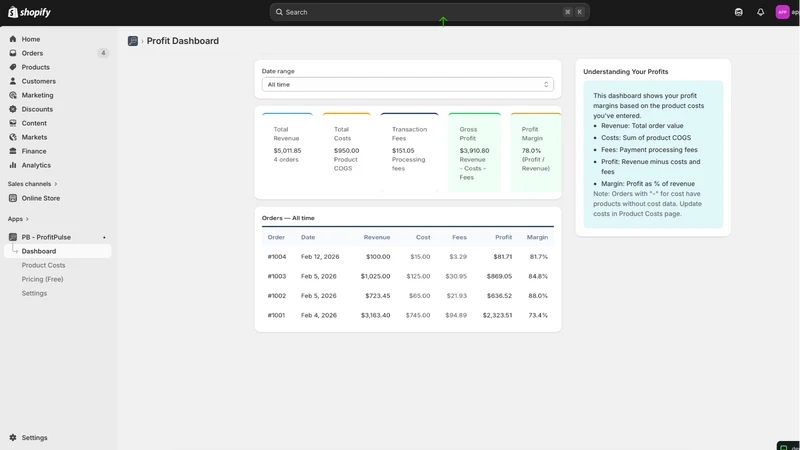Click the Total Costs card
The image size is (800, 450).
click(346, 152)
